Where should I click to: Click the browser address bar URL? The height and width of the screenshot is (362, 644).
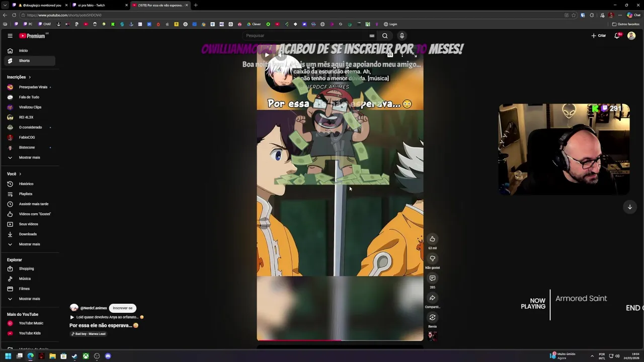tap(64, 15)
